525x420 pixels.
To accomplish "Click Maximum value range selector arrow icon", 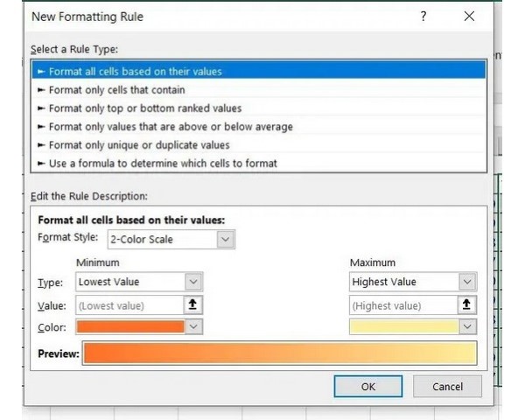I will tap(467, 305).
